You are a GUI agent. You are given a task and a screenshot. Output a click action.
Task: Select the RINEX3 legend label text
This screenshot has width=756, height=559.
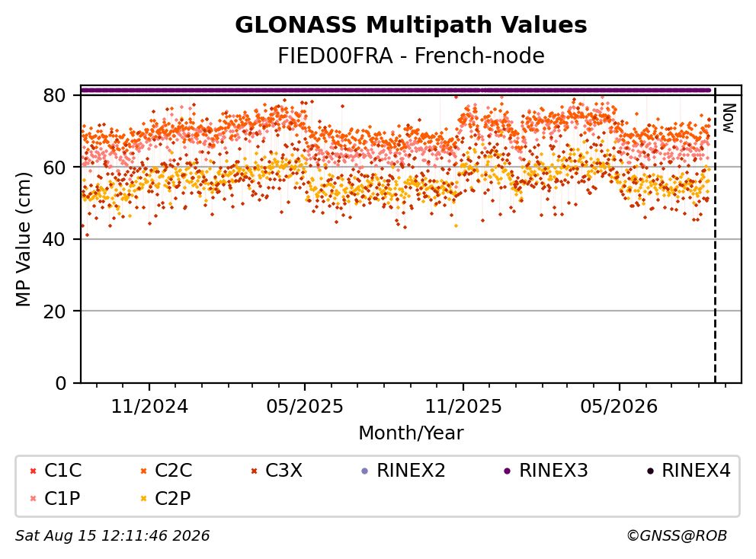click(x=553, y=471)
